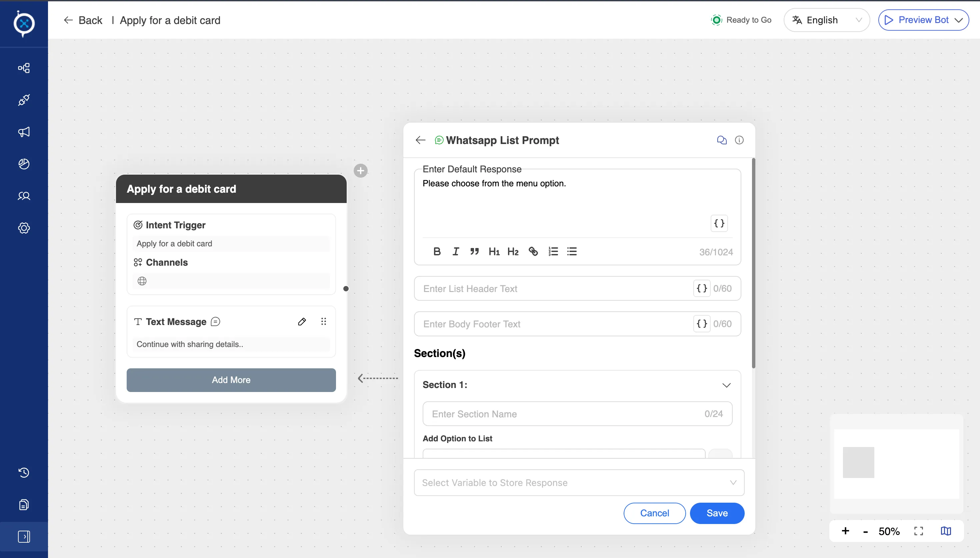The image size is (980, 558).
Task: Insert a link in response editor
Action: 533,251
